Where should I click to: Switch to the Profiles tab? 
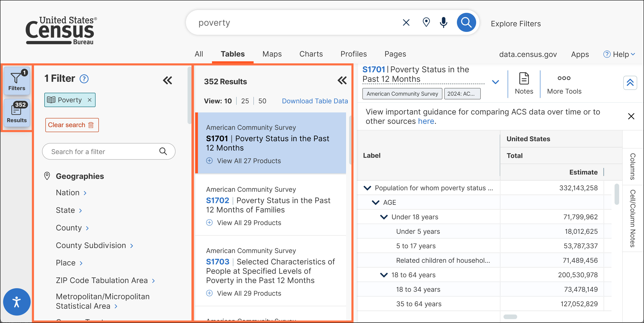(353, 54)
